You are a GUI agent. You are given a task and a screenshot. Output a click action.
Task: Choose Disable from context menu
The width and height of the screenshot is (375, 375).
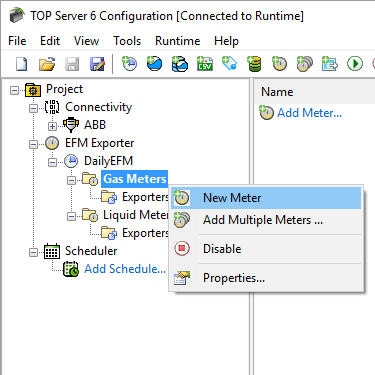(x=266, y=249)
